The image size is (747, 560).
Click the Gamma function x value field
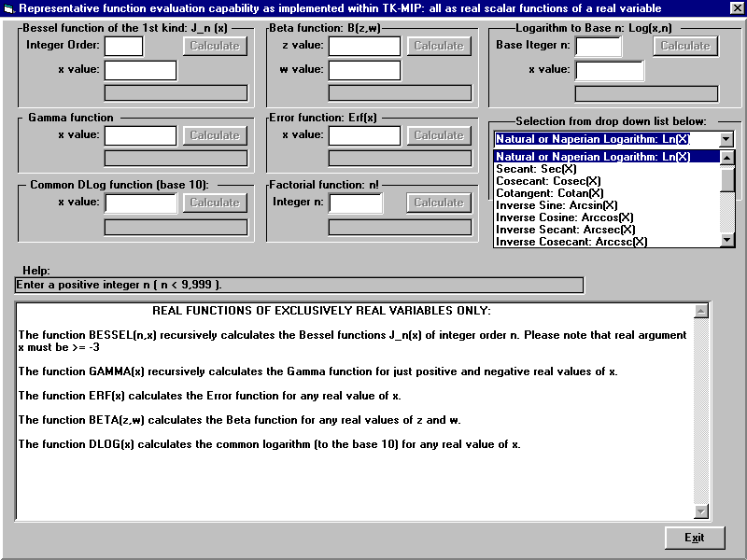pyautogui.click(x=141, y=135)
